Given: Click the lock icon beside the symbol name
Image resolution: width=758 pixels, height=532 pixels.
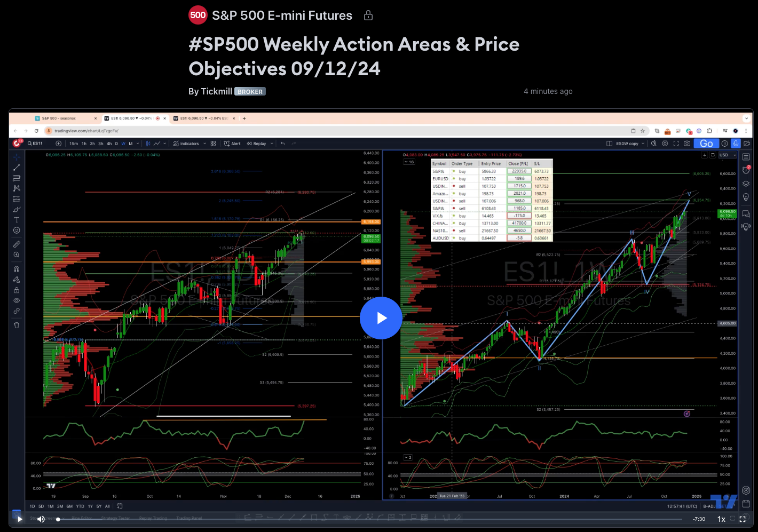Looking at the screenshot, I should click(368, 15).
